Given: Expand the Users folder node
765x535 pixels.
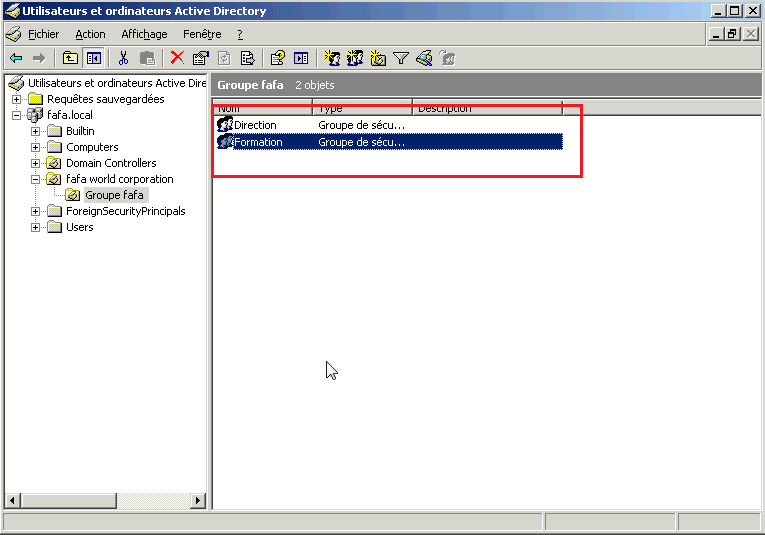Looking at the screenshot, I should [35, 228].
